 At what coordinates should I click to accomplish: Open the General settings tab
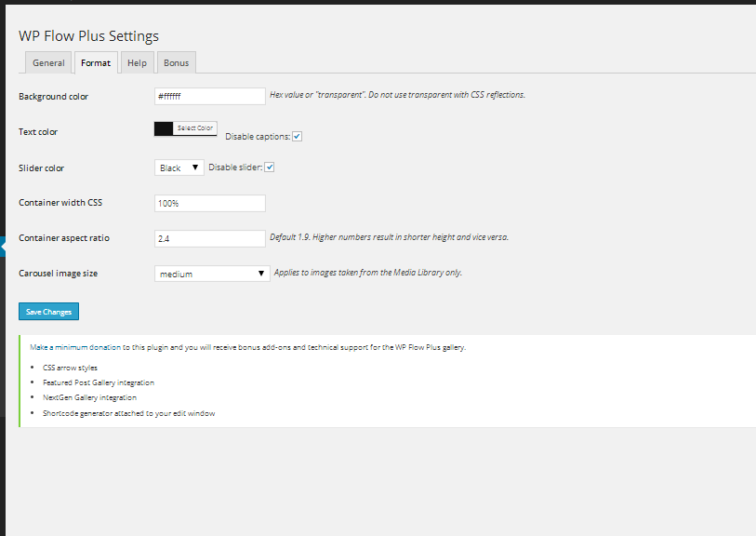click(x=48, y=62)
